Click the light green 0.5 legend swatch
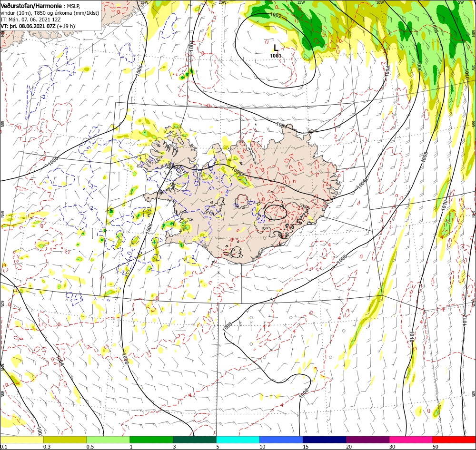Image resolution: width=476 pixels, height=450 pixels. click(x=108, y=440)
